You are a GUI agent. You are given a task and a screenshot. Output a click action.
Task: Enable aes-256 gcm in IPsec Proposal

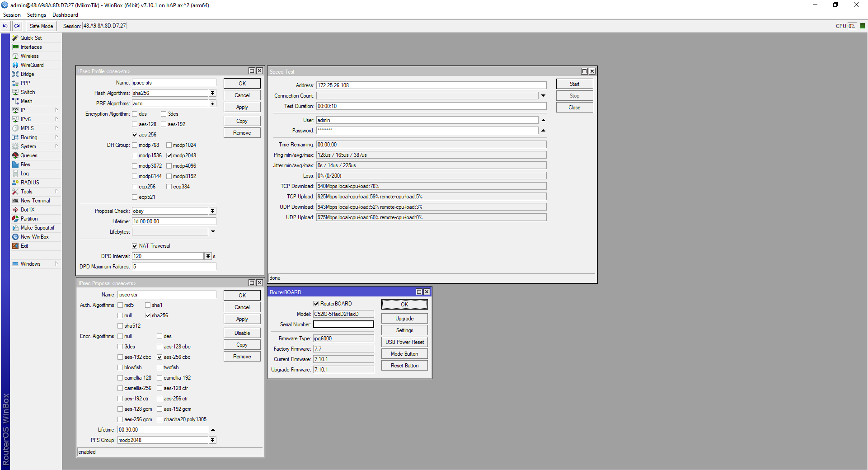[x=120, y=419]
